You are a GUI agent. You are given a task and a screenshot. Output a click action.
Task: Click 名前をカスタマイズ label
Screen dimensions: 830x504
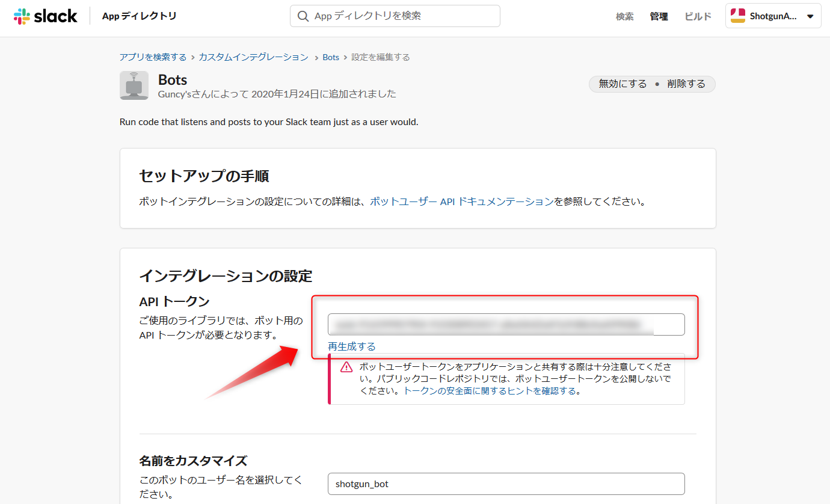pyautogui.click(x=193, y=461)
